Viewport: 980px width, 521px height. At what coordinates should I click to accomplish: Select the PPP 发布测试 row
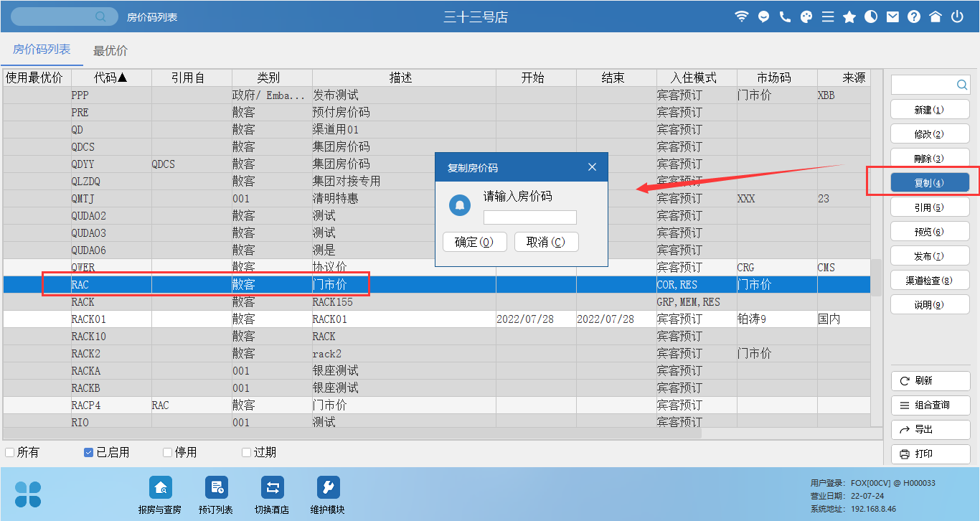click(x=436, y=95)
